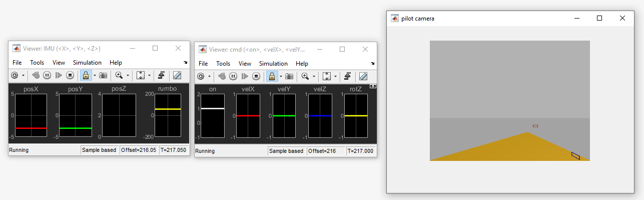Maximize axes button above rotZ plot
The height and width of the screenshot is (200, 644).
point(372,86)
